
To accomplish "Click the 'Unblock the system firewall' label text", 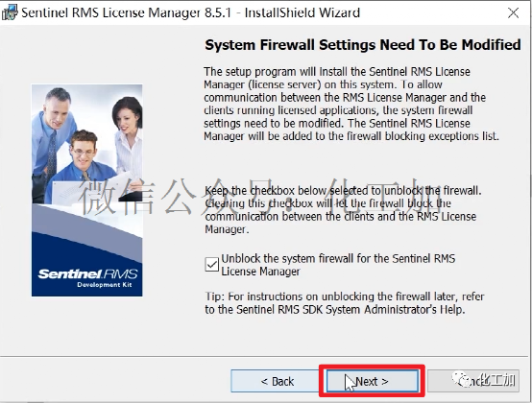I will coord(338,265).
